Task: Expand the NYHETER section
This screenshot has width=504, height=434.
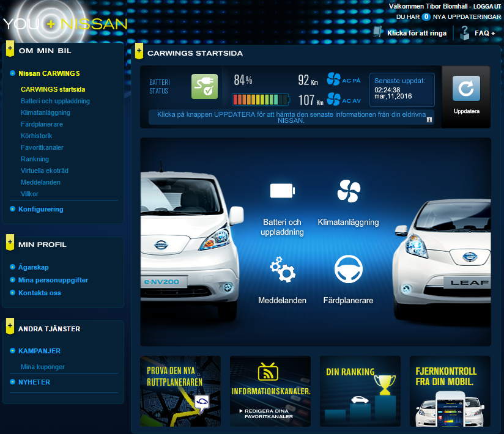Action: 34,382
